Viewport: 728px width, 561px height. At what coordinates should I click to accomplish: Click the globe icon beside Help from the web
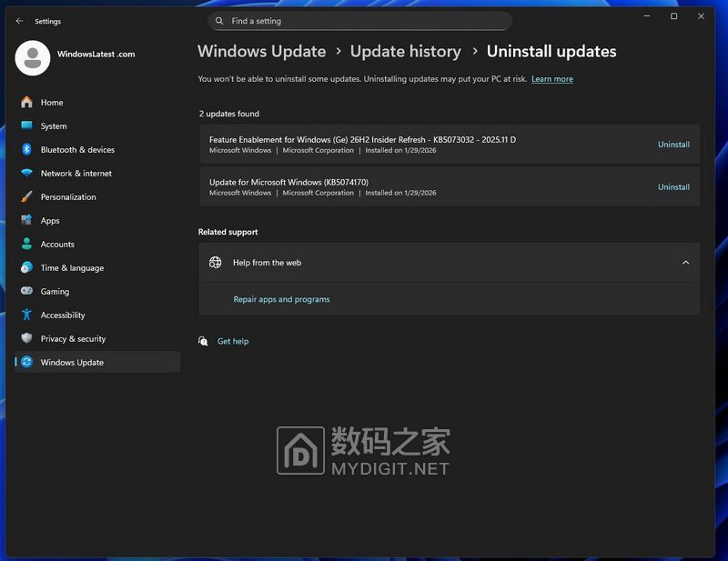click(215, 263)
